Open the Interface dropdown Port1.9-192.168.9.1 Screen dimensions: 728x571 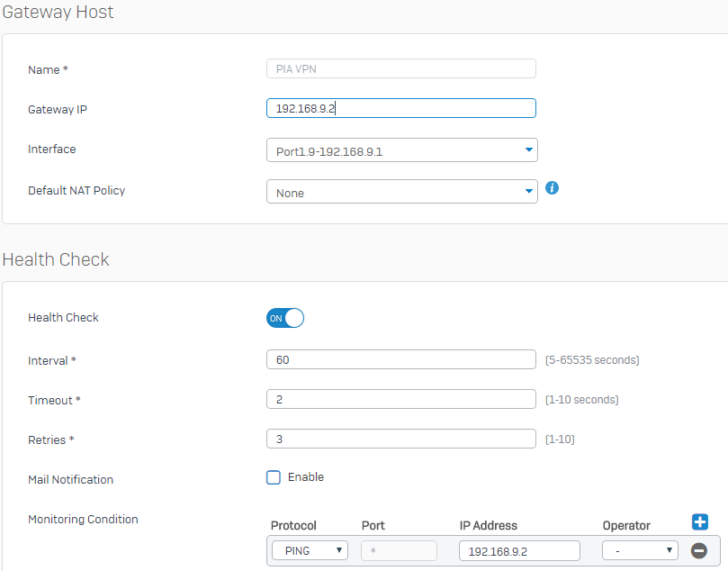[402, 150]
